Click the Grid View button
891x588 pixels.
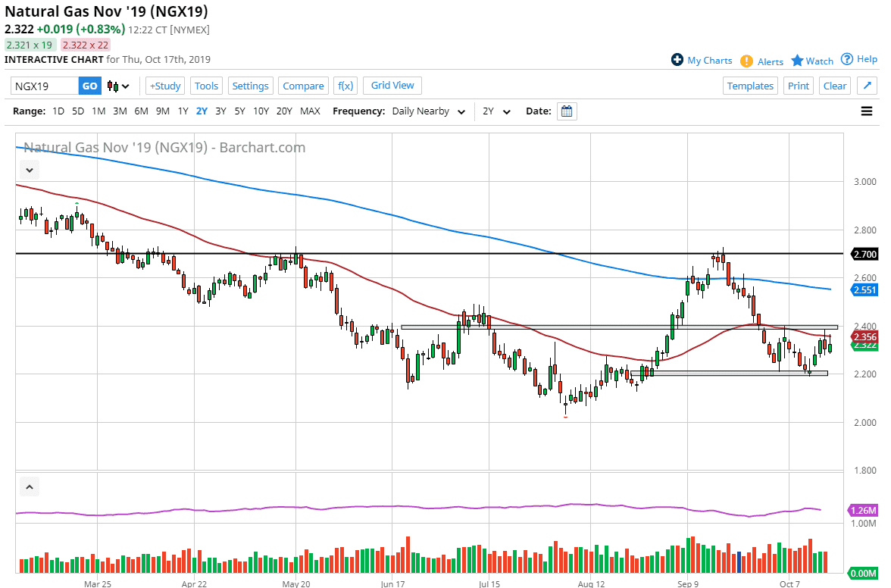[392, 86]
